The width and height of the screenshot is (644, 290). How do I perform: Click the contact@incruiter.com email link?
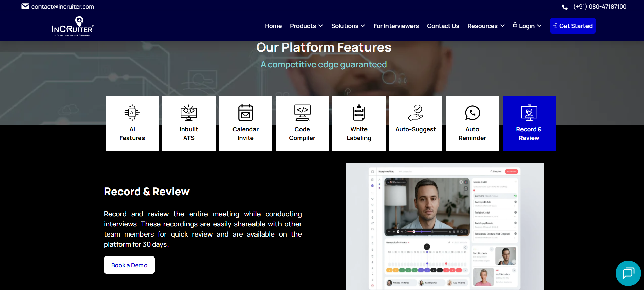pos(63,7)
